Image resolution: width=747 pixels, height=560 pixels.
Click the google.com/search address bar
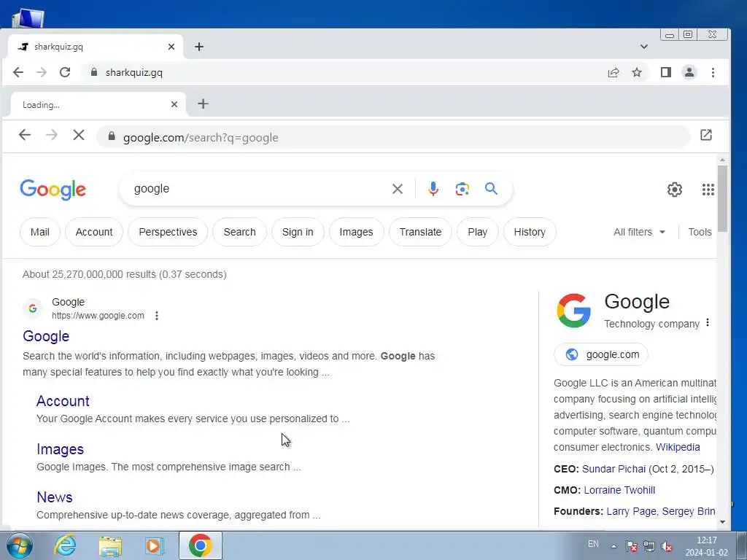(x=393, y=137)
